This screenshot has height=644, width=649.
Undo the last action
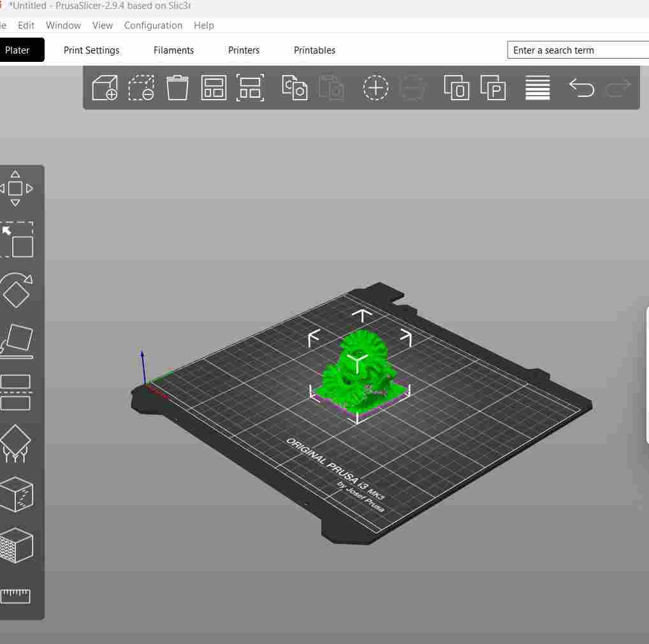point(581,88)
